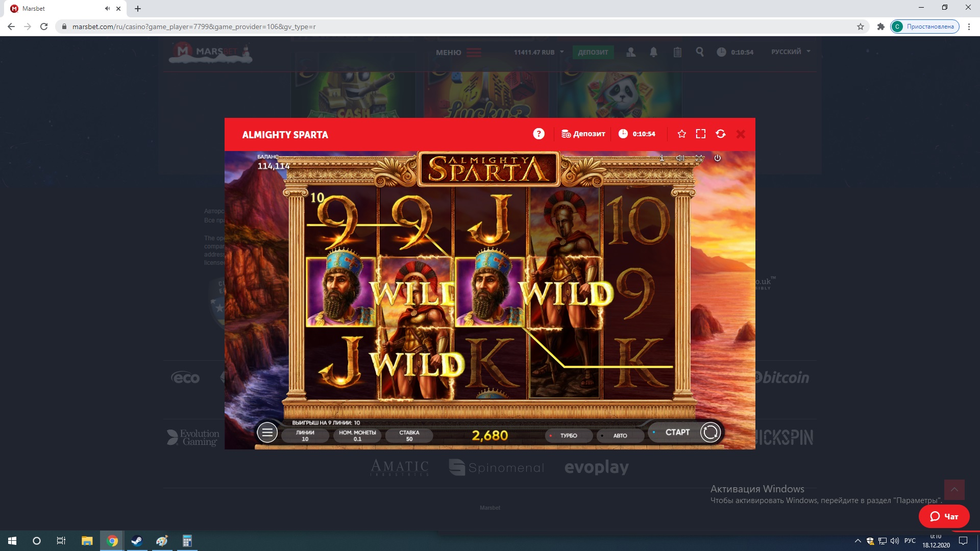Click the 114,114 balance value
Viewport: 980px width, 551px height.
273,166
